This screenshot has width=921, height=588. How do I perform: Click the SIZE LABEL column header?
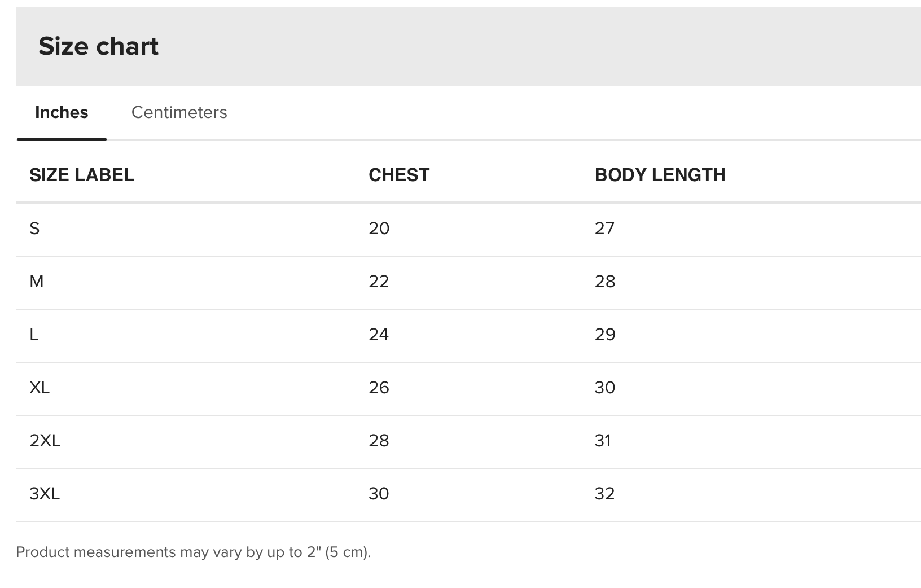point(82,175)
